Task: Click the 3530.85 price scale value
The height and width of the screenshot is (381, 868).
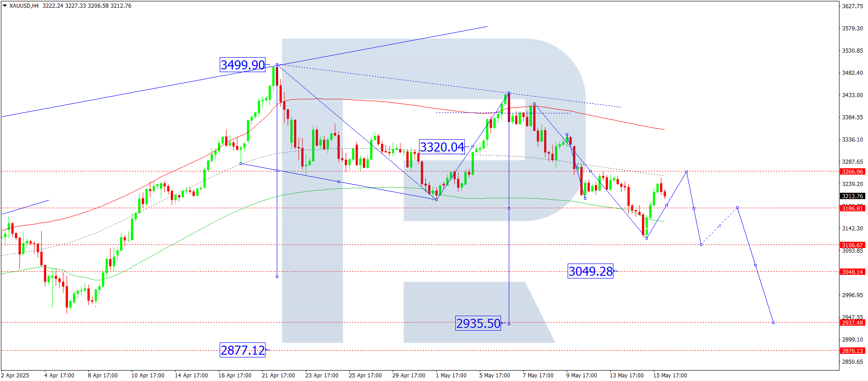Action: click(x=852, y=51)
